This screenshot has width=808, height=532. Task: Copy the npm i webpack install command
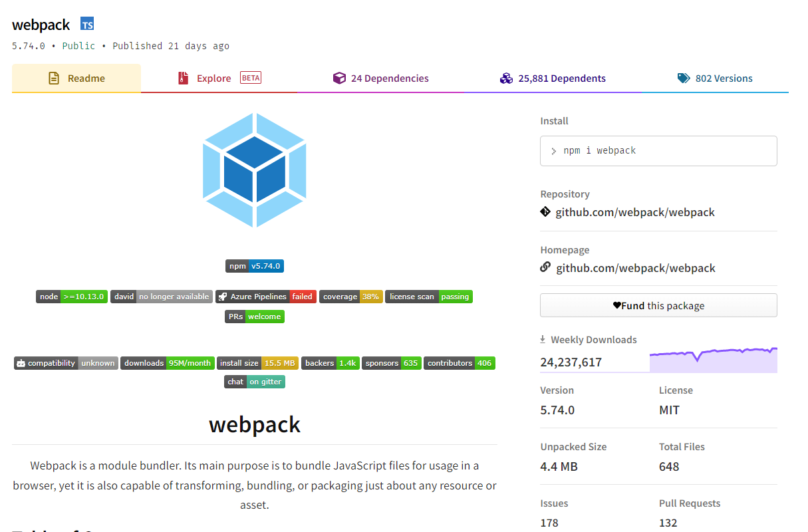coord(658,151)
